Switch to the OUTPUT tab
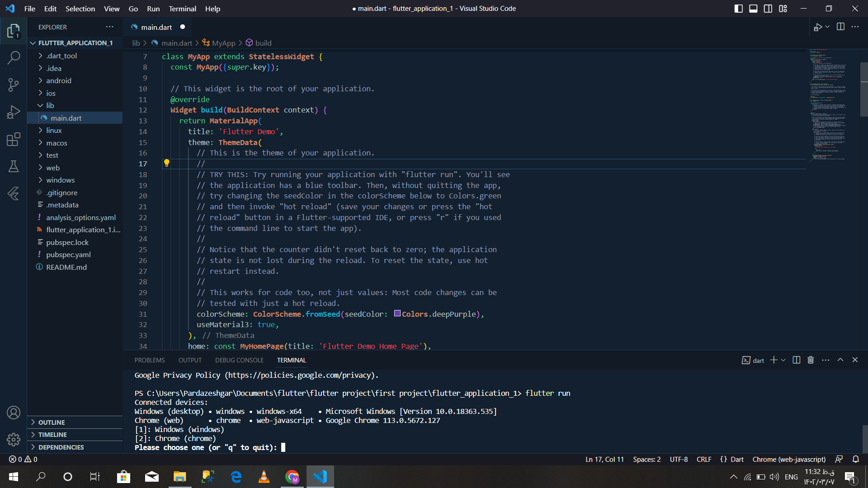The image size is (868, 488). click(x=190, y=360)
